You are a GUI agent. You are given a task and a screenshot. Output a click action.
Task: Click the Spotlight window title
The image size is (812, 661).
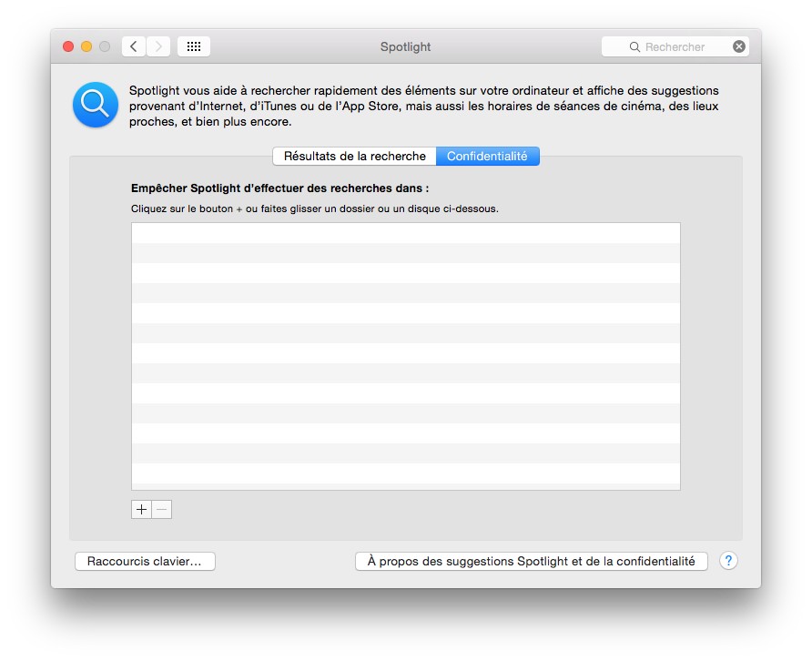(x=405, y=46)
